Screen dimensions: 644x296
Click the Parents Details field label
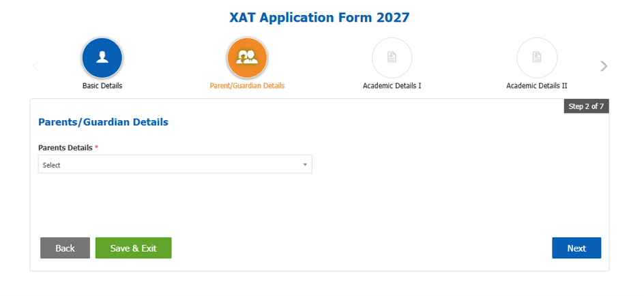click(65, 147)
